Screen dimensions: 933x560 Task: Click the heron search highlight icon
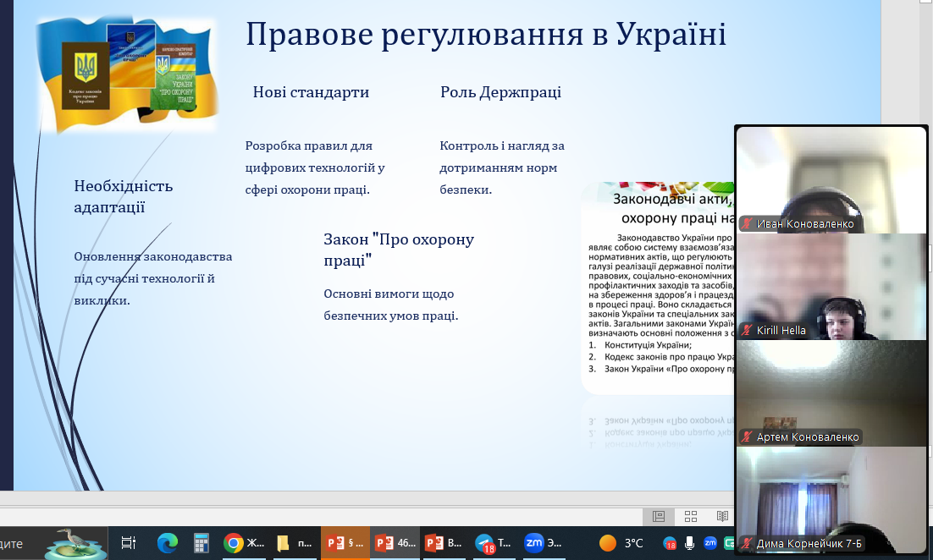coord(75,544)
